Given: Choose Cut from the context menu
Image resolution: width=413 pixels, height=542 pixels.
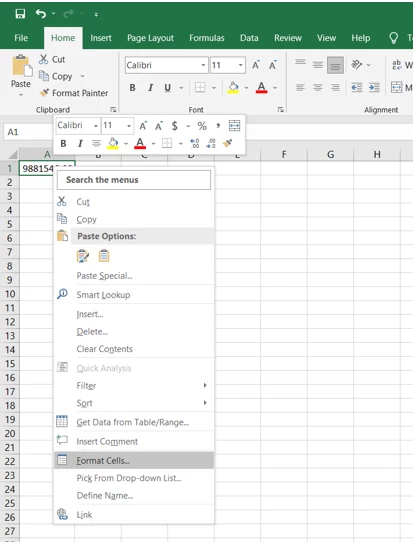Looking at the screenshot, I should (x=134, y=202).
